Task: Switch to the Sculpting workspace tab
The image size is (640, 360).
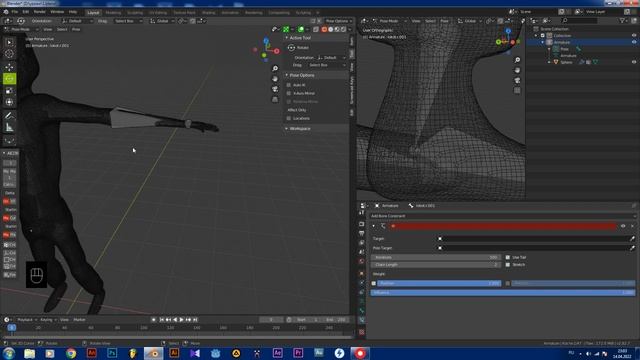Action: 135,13
